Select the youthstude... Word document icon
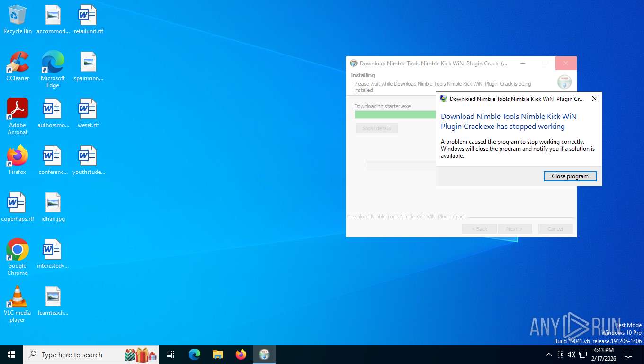The height and width of the screenshot is (364, 644). pos(88,161)
